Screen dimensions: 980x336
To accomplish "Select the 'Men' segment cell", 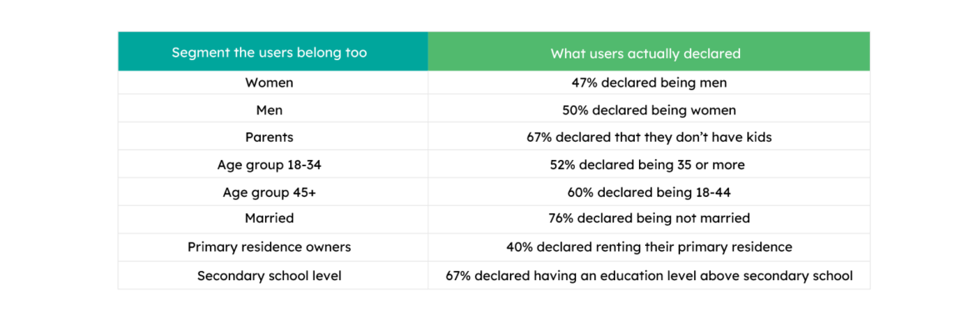I will pyautogui.click(x=269, y=110).
